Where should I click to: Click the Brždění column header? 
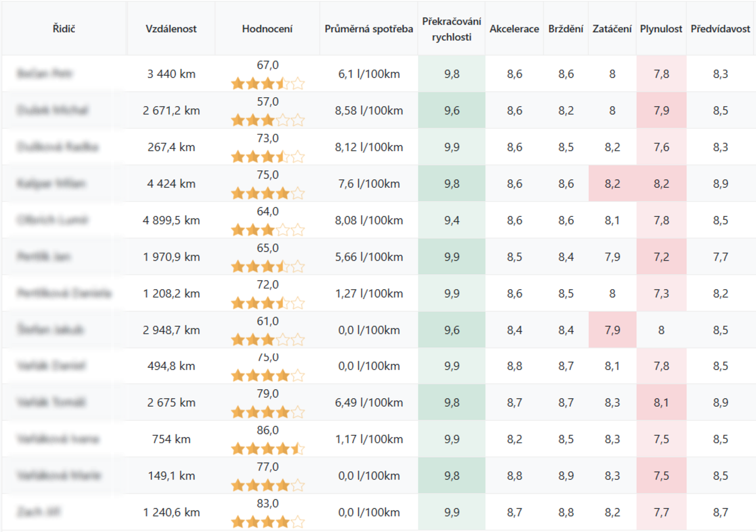click(x=565, y=29)
